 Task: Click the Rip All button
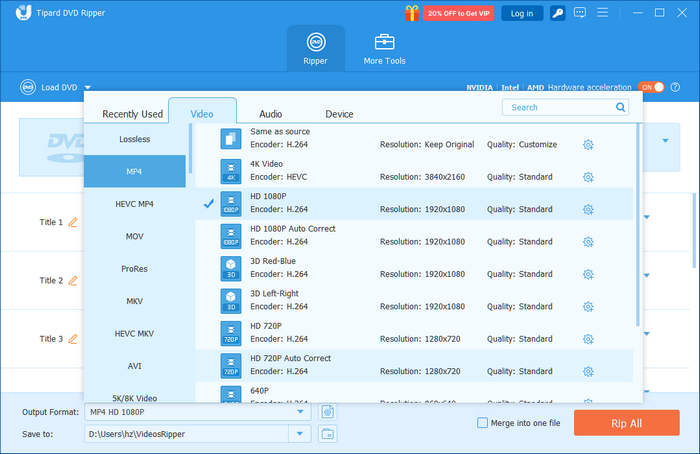click(x=626, y=423)
